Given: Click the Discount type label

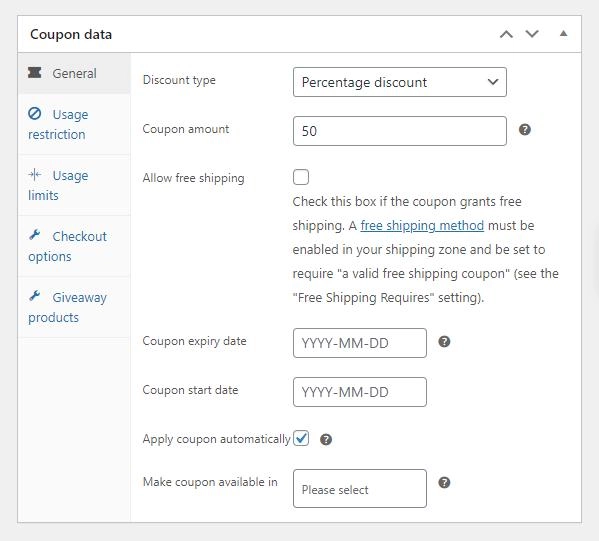Looking at the screenshot, I should point(179,80).
